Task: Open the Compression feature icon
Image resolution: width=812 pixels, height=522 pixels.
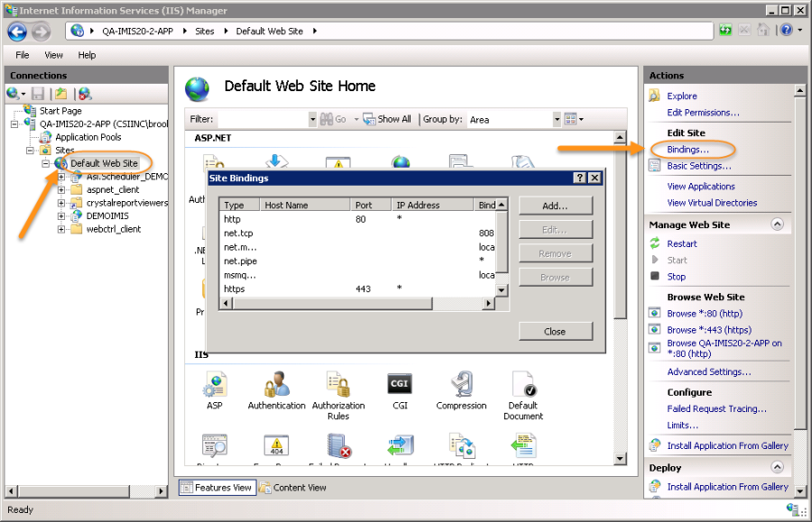Action: coord(461,386)
